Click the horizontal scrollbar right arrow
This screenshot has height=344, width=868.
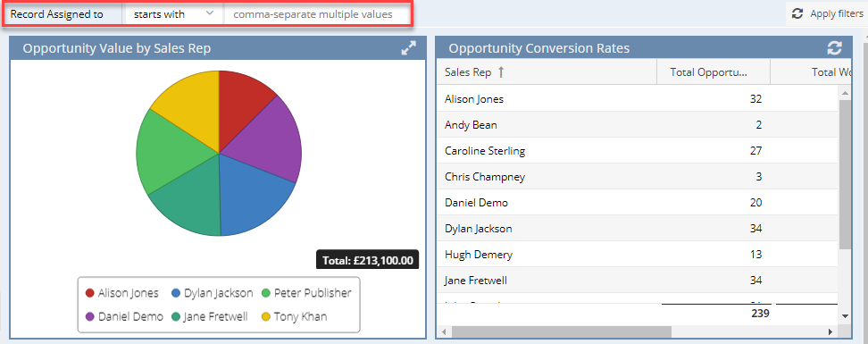click(830, 331)
